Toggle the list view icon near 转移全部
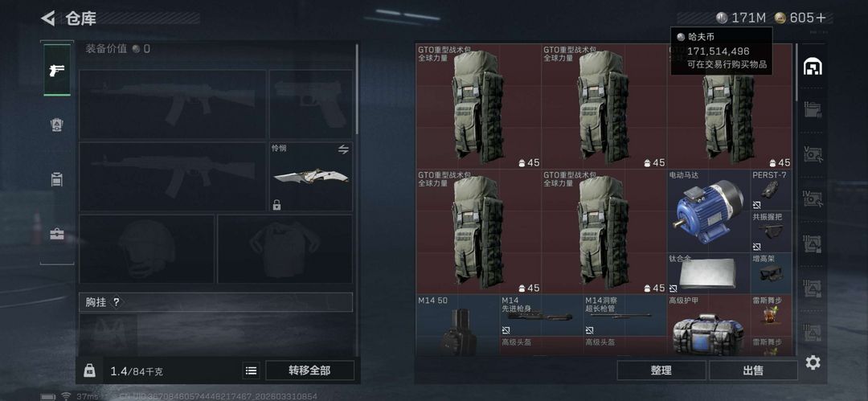Screen dimensions: 868x401 tap(252, 370)
